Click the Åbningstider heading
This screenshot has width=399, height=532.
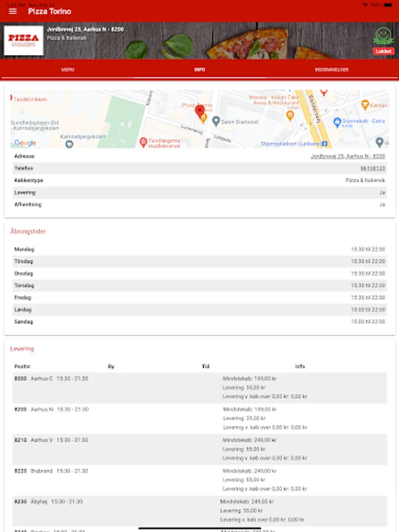coord(28,231)
